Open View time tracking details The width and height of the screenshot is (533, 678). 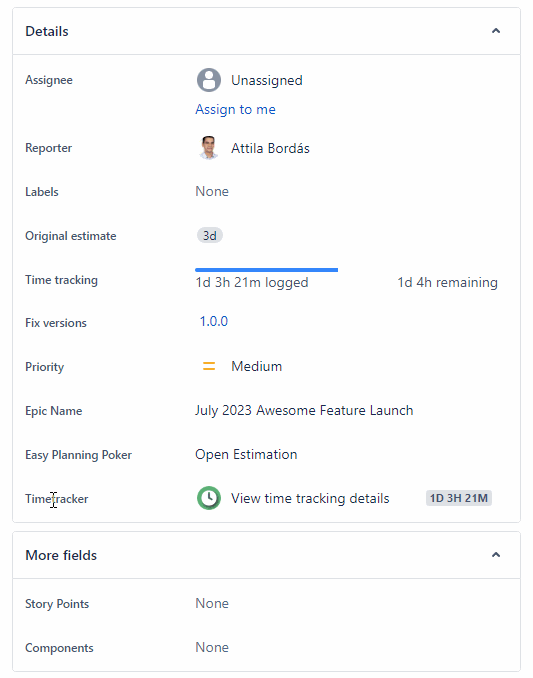tap(310, 498)
